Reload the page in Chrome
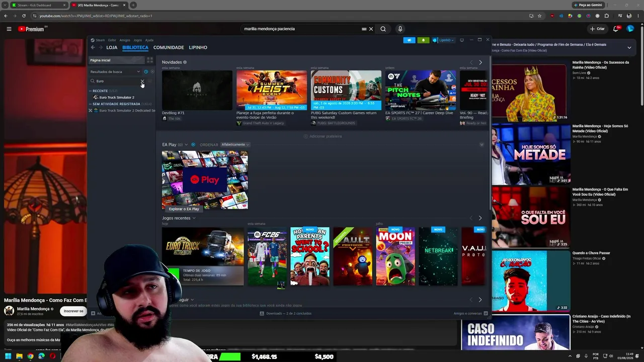This screenshot has width=644, height=362. pyautogui.click(x=24, y=16)
